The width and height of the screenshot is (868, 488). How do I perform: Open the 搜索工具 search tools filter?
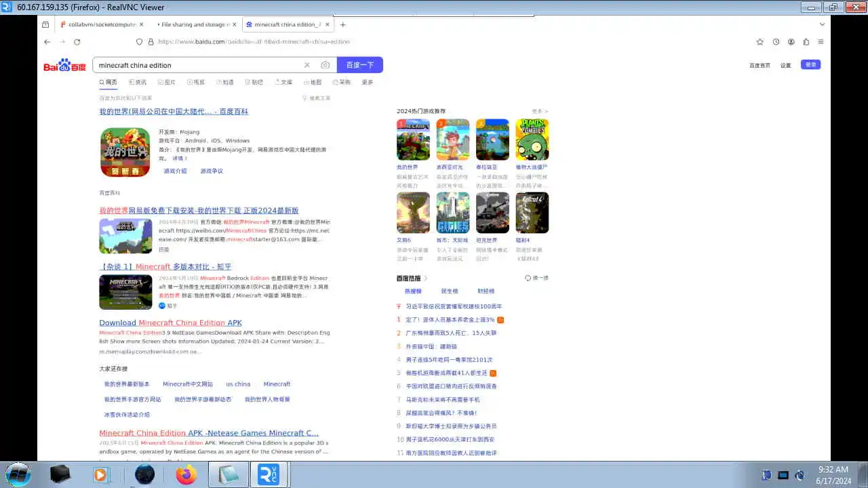tap(316, 98)
